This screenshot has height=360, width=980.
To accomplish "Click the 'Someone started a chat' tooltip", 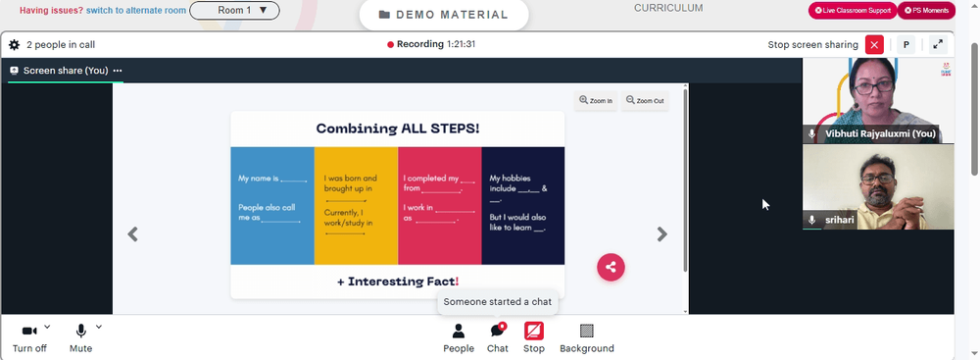I will pyautogui.click(x=498, y=302).
